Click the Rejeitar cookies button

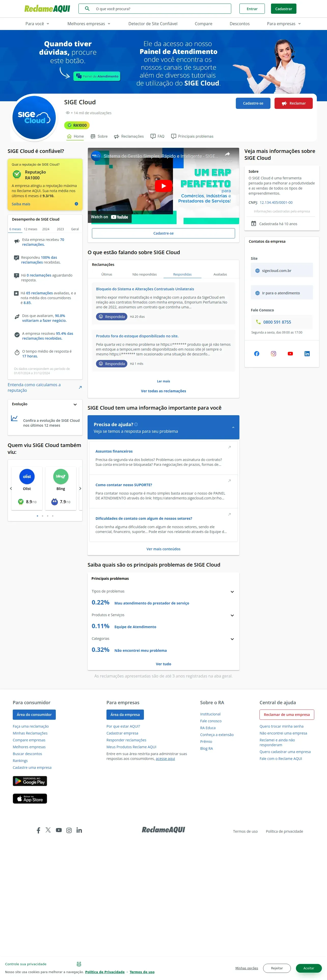point(277,968)
